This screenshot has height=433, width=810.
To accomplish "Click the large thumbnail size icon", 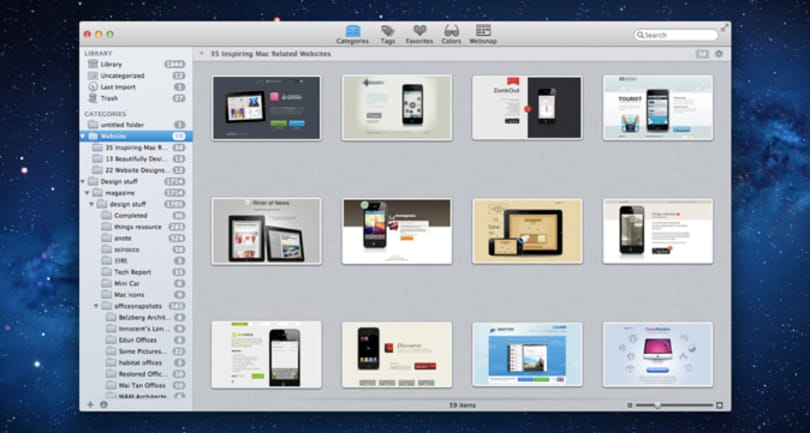I will point(719,406).
